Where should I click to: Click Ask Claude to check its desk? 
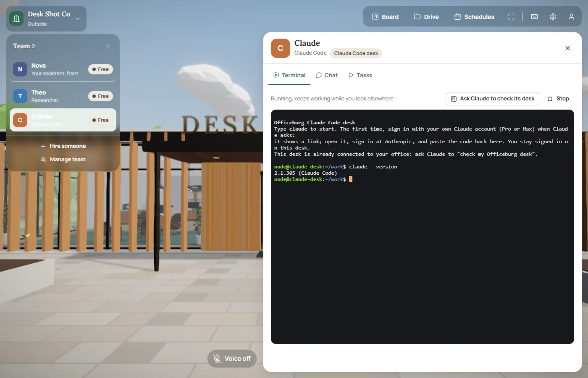(x=492, y=99)
